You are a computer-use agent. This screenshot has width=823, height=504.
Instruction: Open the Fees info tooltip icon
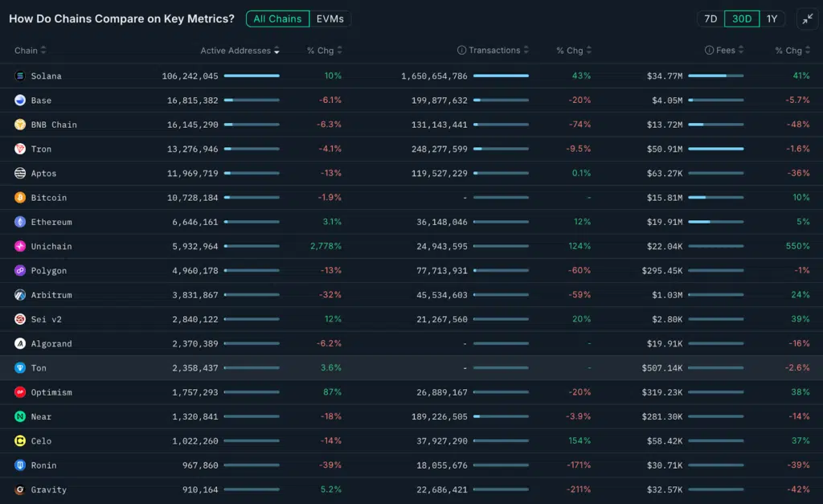click(709, 51)
